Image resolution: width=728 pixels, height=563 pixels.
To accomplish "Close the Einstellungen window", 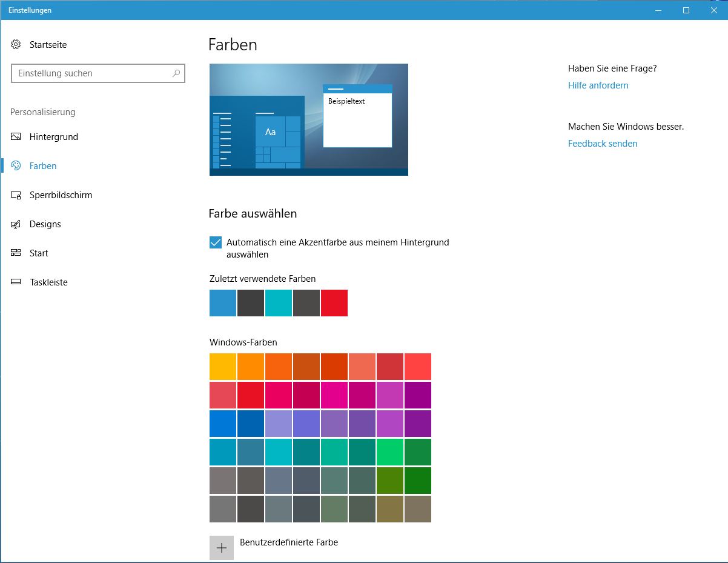I will point(714,10).
